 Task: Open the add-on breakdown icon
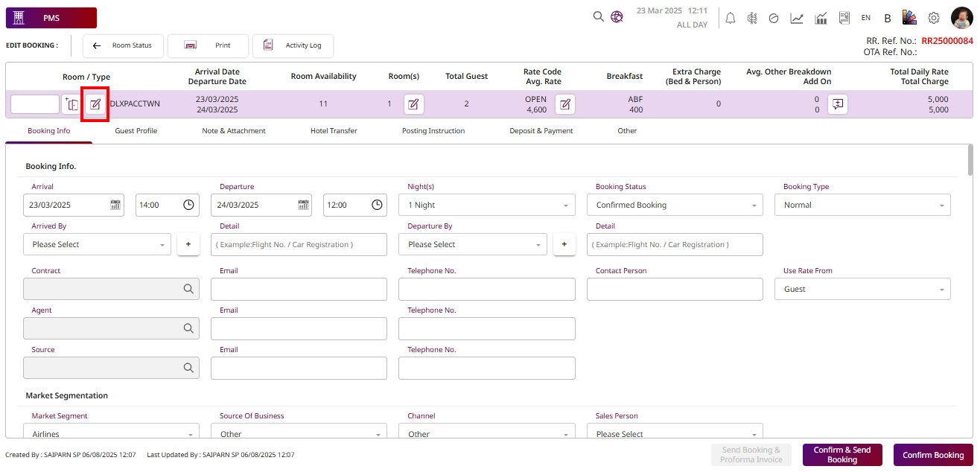point(838,104)
